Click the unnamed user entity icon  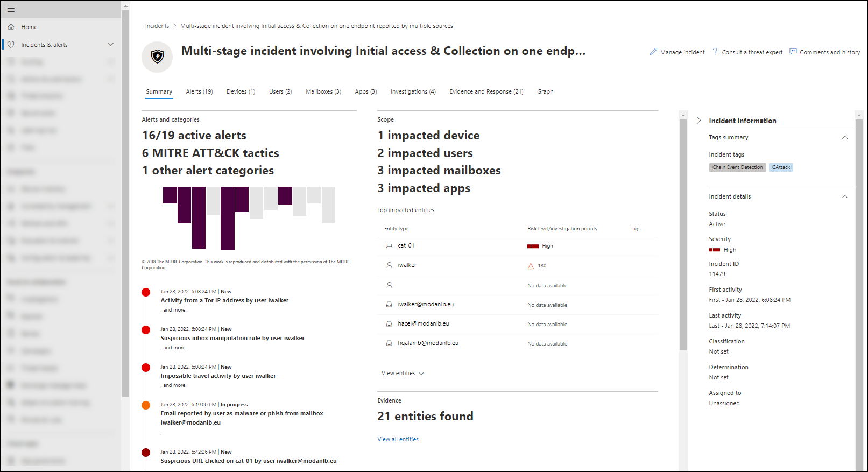point(389,285)
